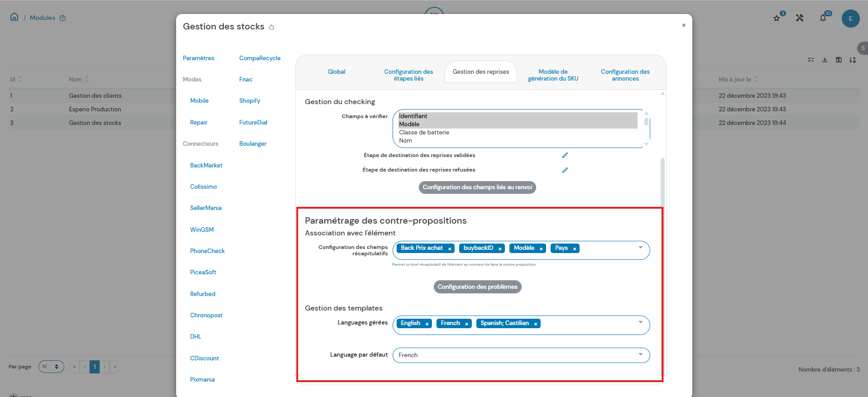Expand the Languages gérées dropdown
The height and width of the screenshot is (397, 868).
pos(640,322)
